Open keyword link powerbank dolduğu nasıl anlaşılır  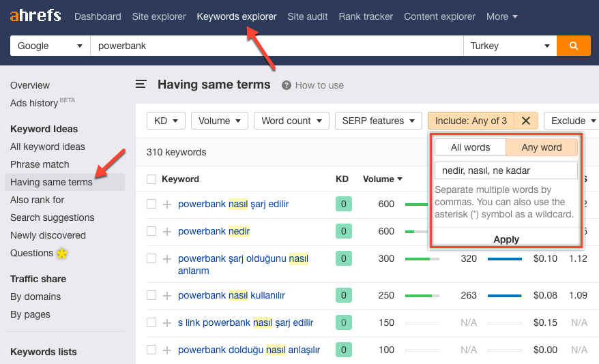[x=249, y=350]
